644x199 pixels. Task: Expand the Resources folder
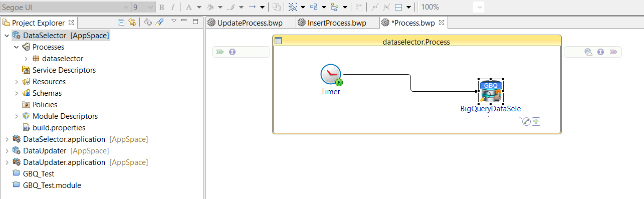[x=16, y=82]
